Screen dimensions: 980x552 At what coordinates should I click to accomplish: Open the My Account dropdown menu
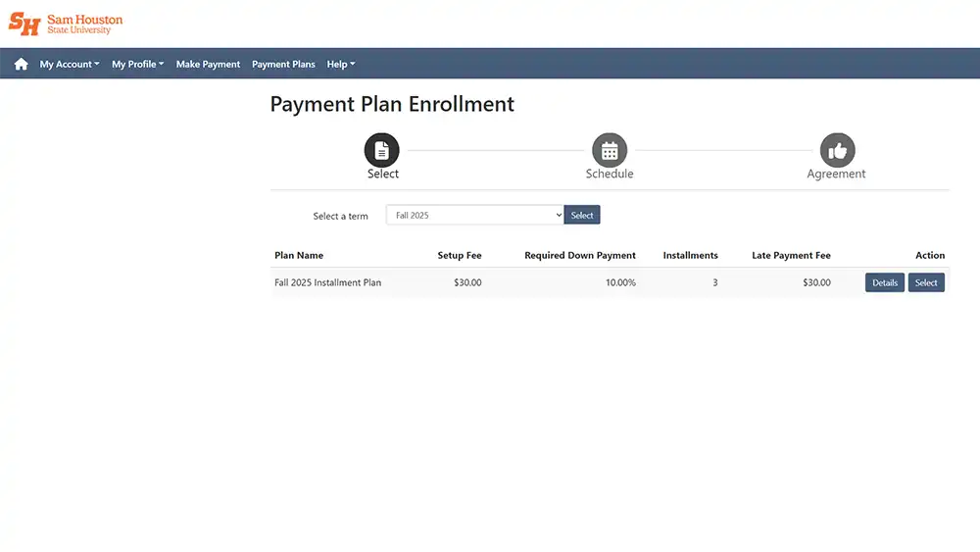70,64
